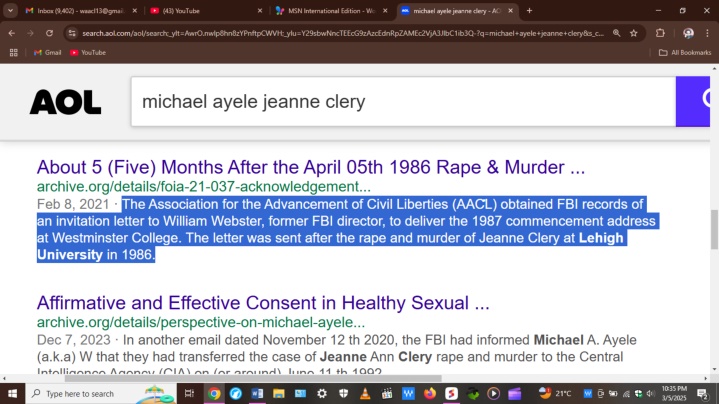
Task: Close the AOL search results tab
Action: pos(510,11)
